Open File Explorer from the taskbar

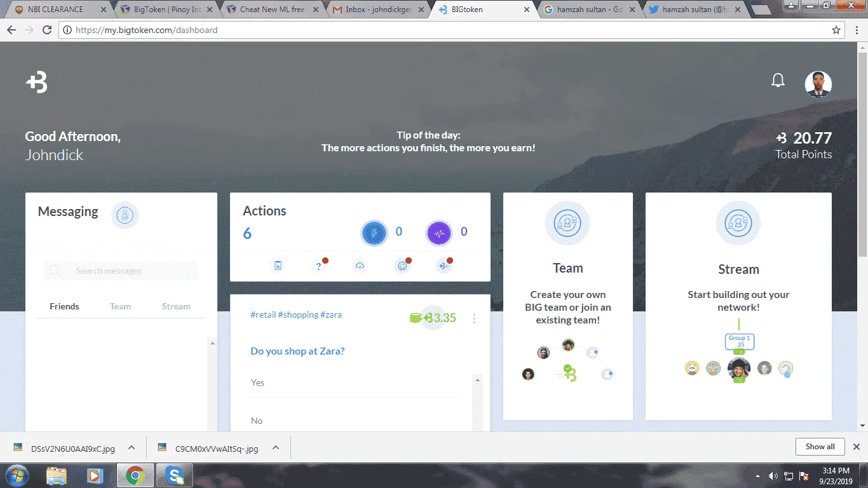[57, 475]
